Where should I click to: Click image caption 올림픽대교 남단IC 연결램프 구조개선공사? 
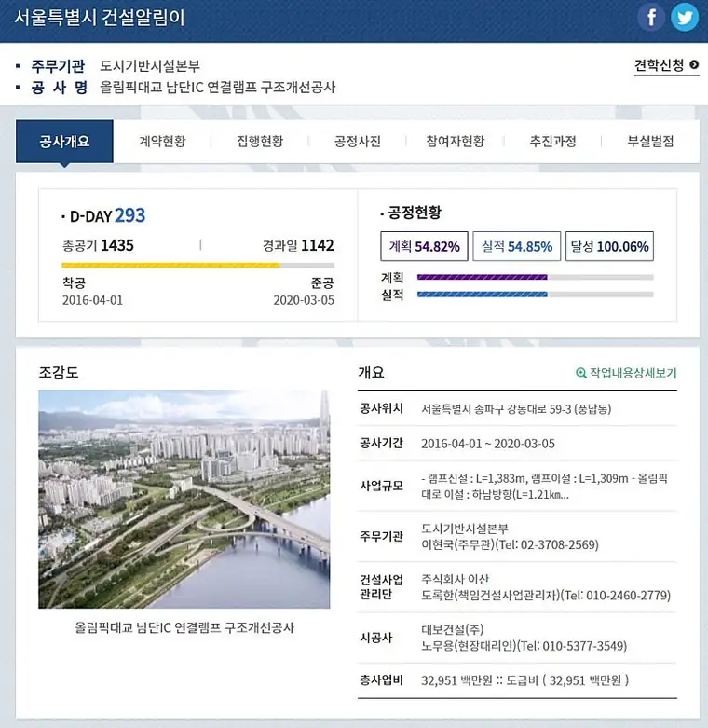(x=184, y=627)
